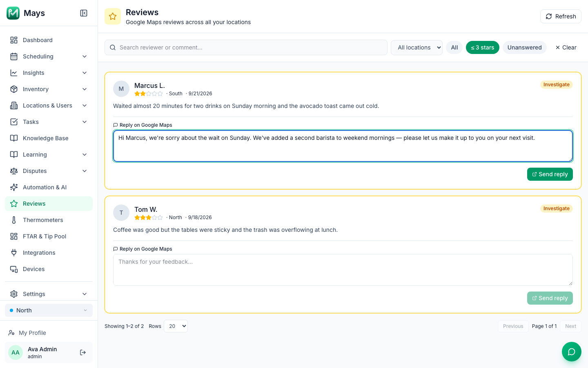588x368 pixels.
Task: Expand the Insights section chevron
Action: [x=85, y=73]
